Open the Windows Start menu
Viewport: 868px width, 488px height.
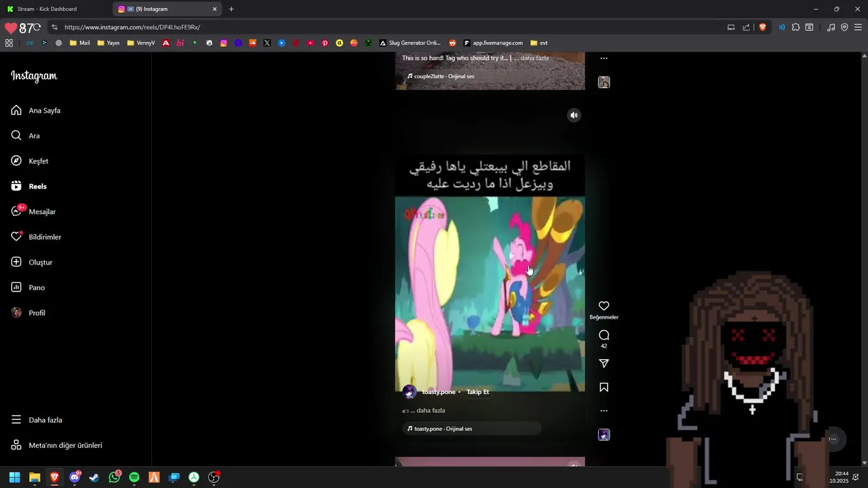(14, 477)
